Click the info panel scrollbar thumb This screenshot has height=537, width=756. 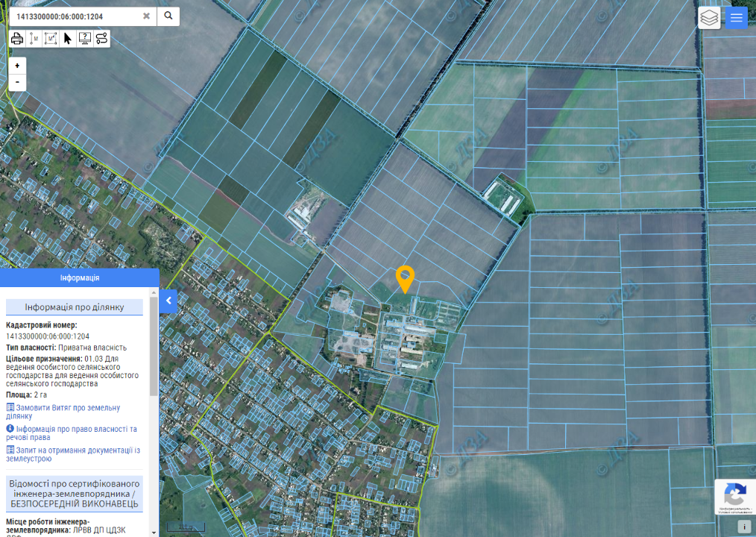pos(154,346)
